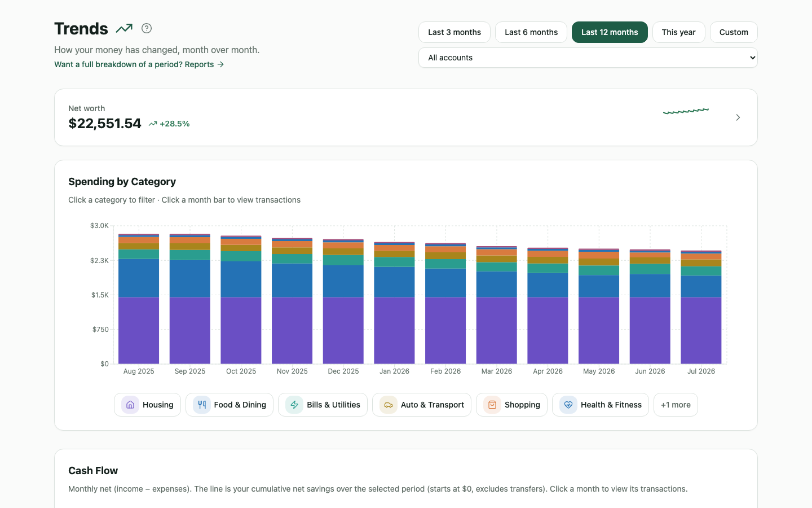Switch to This year range

[679, 32]
